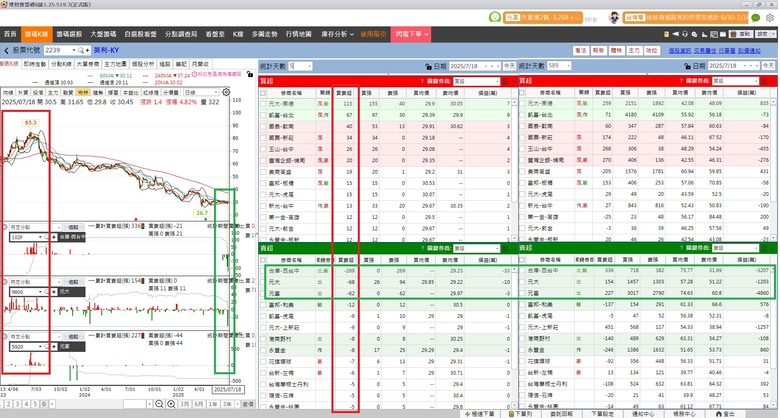Click the lock icon beside the 589-day panel 日期
The width and height of the screenshot is (780, 418).
click(688, 66)
